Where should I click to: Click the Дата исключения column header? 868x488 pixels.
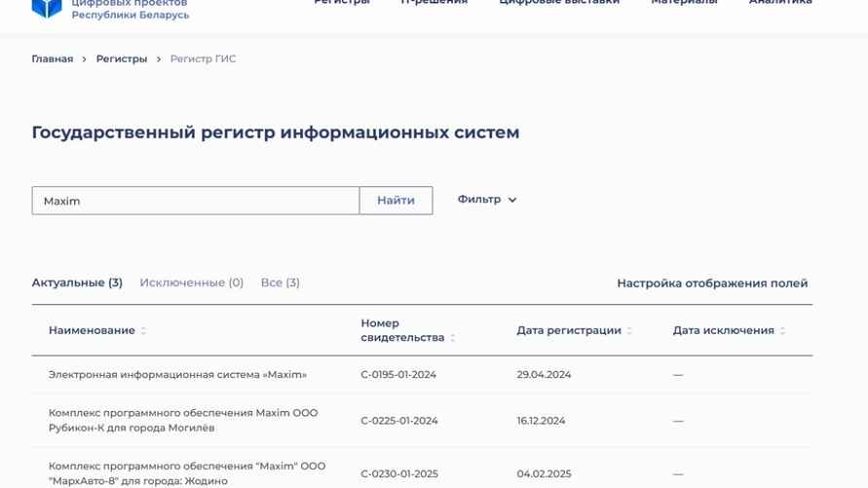coord(724,330)
